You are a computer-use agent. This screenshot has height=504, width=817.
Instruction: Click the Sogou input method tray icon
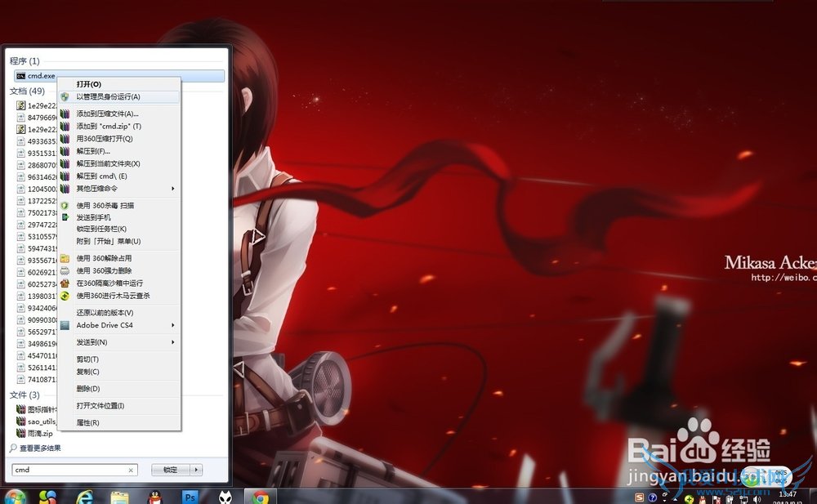click(641, 497)
